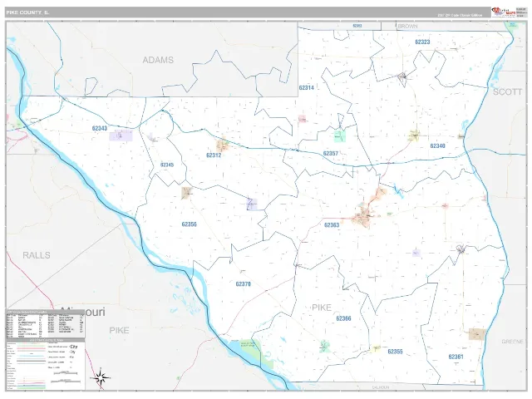Click the large orange city area near 62363
This screenshot has width=532, height=399.
pyautogui.click(x=364, y=217)
